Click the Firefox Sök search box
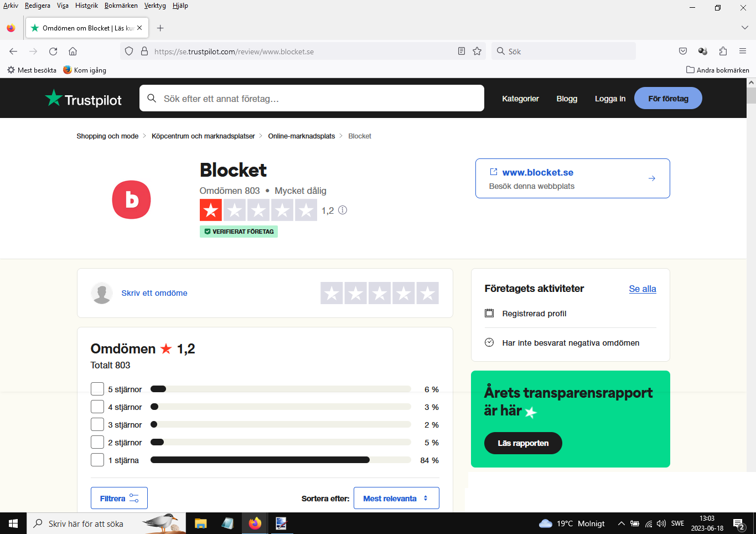Screen dimensions: 756x534 [x=563, y=52]
